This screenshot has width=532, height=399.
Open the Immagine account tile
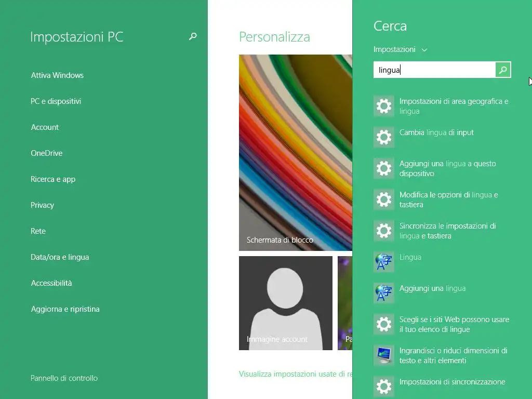(286, 303)
